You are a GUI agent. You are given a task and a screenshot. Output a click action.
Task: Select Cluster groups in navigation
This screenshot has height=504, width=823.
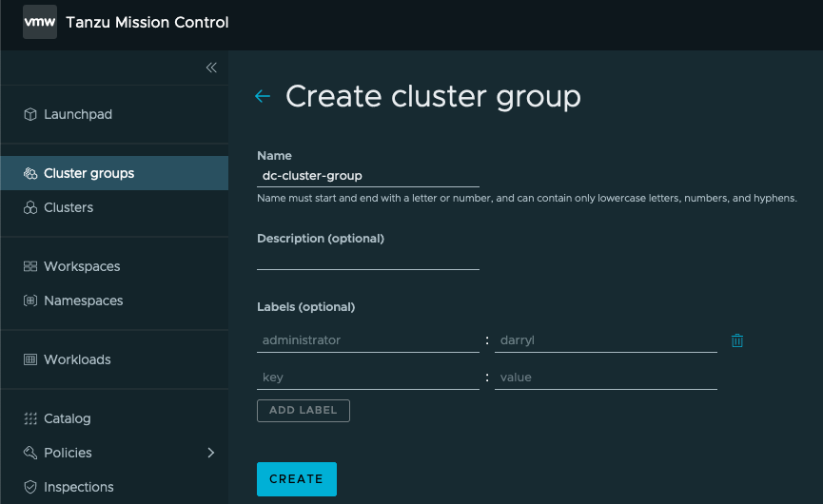pos(114,173)
